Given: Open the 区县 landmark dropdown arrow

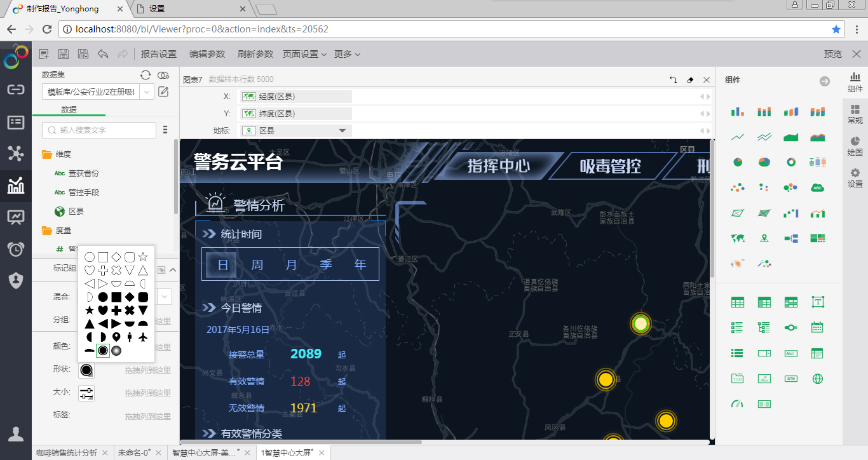Looking at the screenshot, I should (342, 131).
